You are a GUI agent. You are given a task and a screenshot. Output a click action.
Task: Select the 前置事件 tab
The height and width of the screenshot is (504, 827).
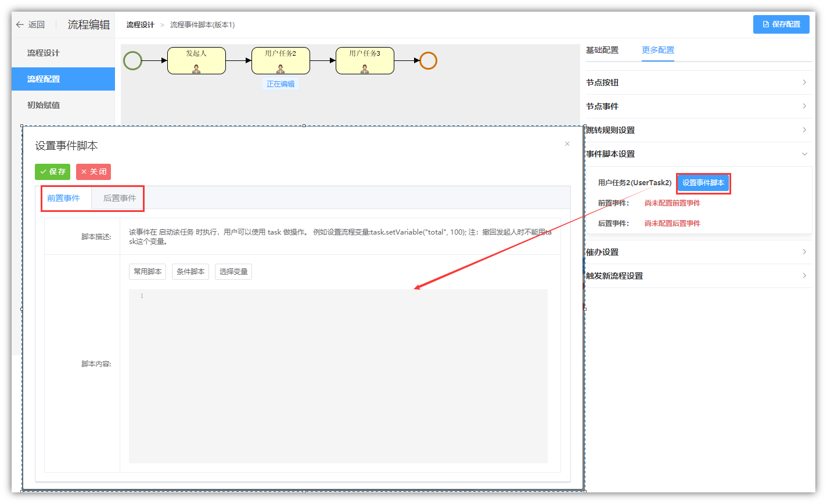[x=64, y=198]
